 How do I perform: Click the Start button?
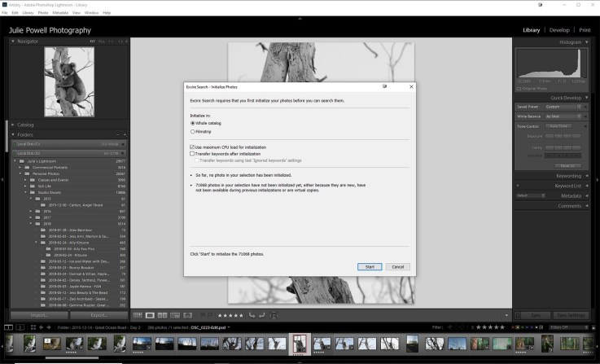tap(370, 267)
